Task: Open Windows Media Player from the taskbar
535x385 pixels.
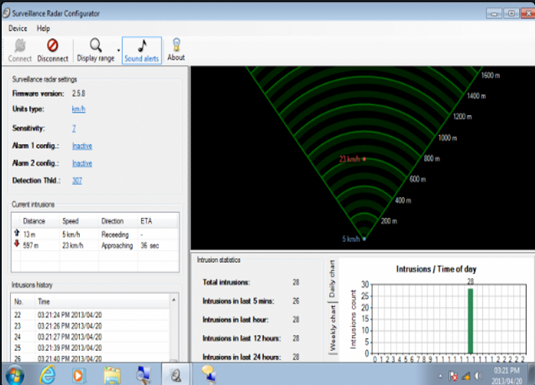Action: pos(78,375)
